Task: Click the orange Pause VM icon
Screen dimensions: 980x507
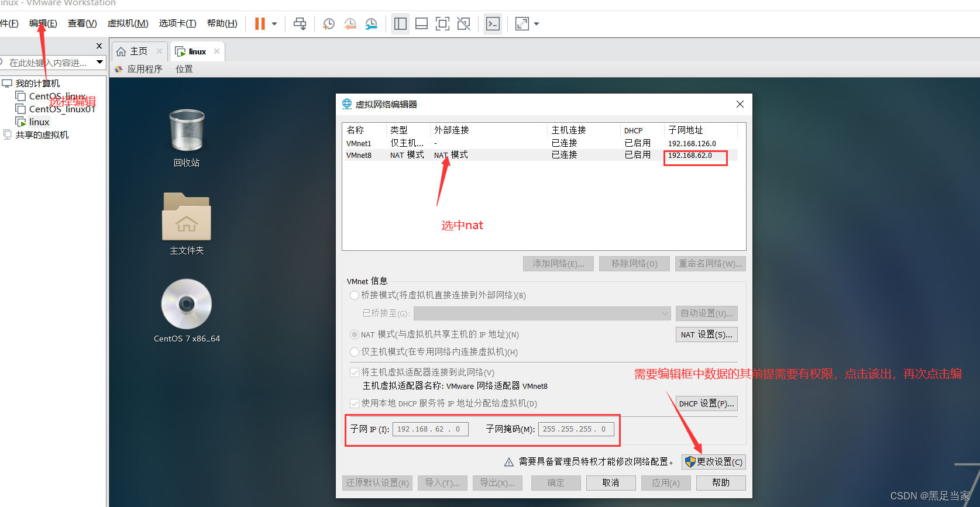Action: click(x=260, y=24)
